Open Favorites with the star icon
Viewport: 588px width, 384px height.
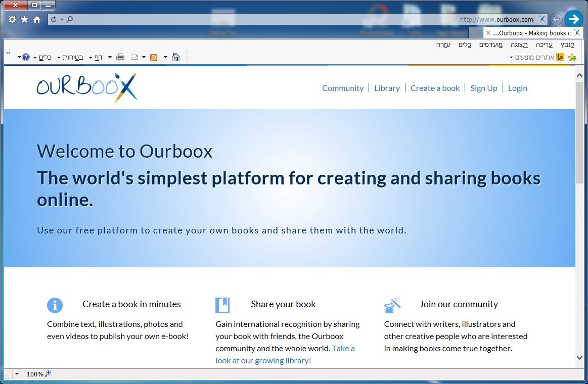[24, 19]
